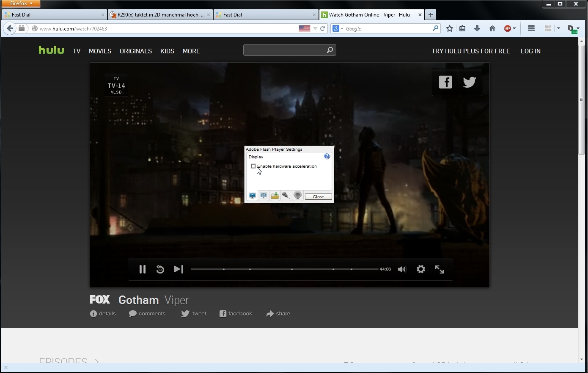588x373 pixels.
Task: Click the page vertical scrollbar thumb
Action: (x=581, y=99)
